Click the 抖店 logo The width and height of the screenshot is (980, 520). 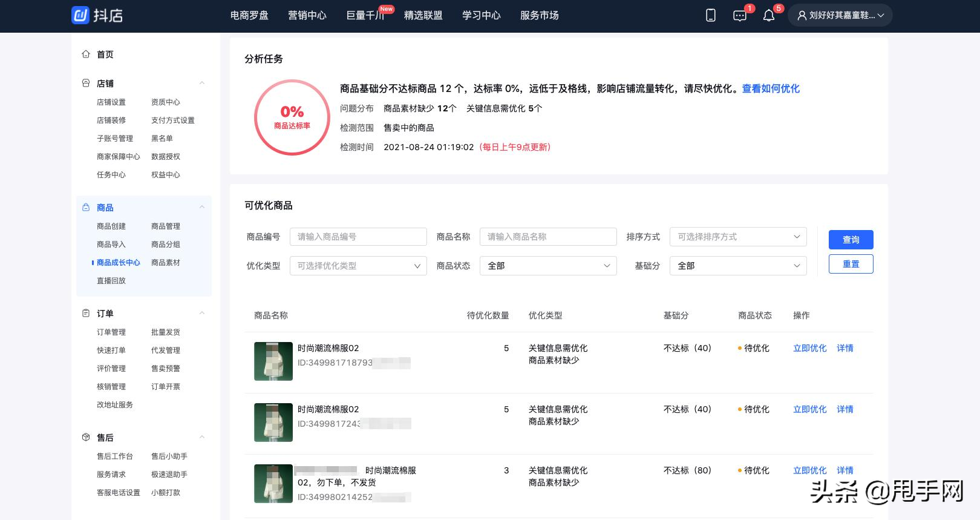tap(97, 15)
